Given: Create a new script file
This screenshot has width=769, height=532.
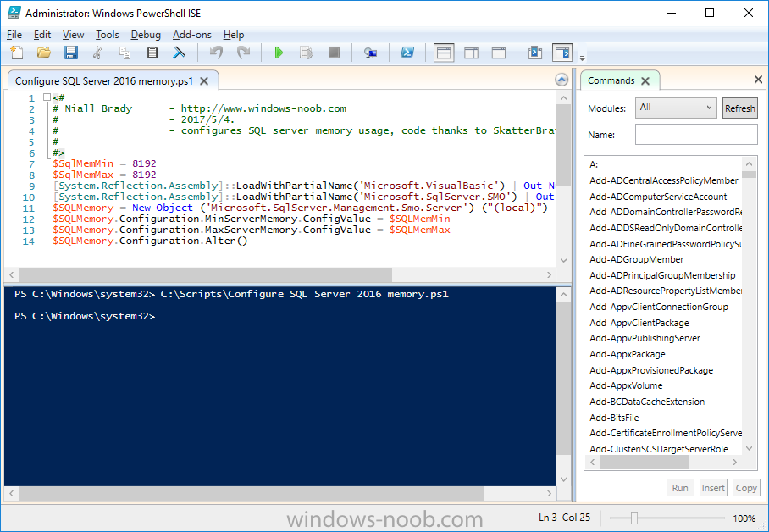Looking at the screenshot, I should (x=17, y=53).
